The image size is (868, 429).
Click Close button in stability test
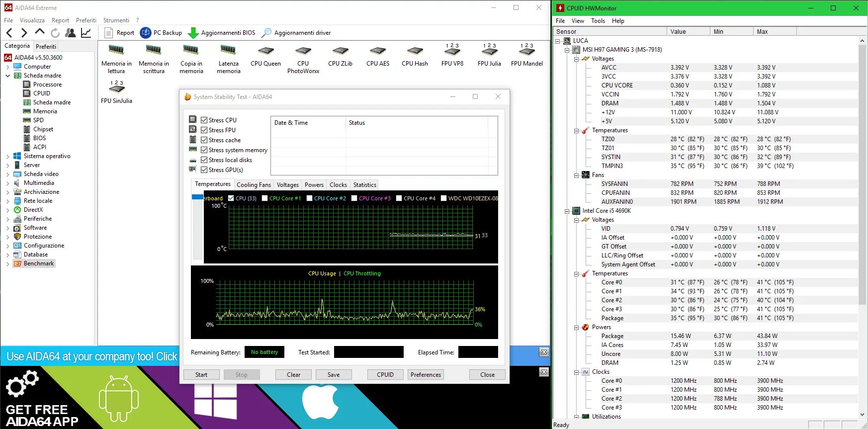pyautogui.click(x=487, y=375)
